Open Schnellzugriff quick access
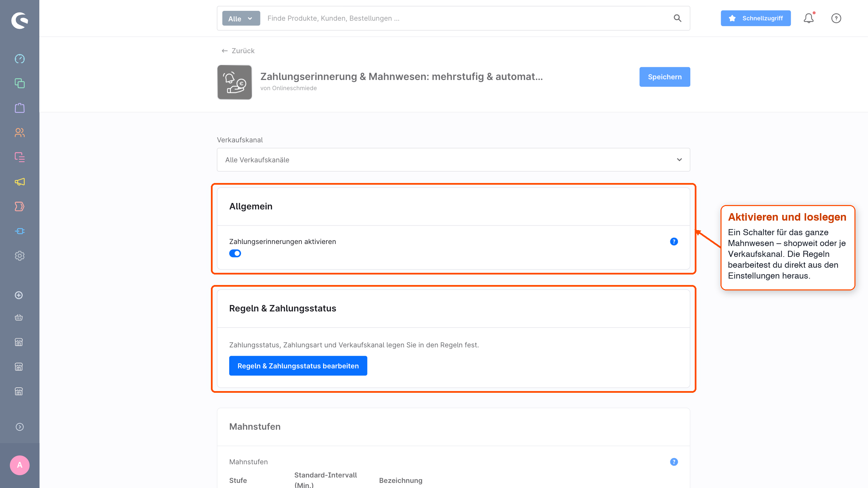The height and width of the screenshot is (488, 868). pos(756,18)
